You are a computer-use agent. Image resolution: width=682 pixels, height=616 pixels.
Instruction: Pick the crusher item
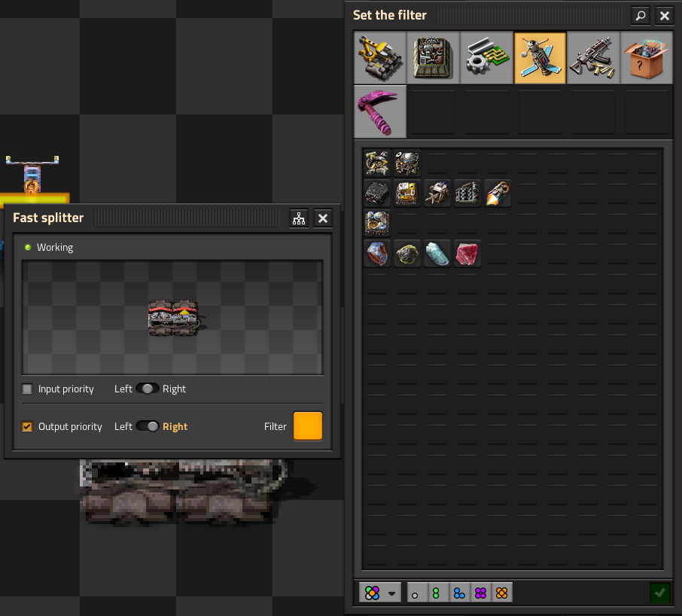coord(467,193)
